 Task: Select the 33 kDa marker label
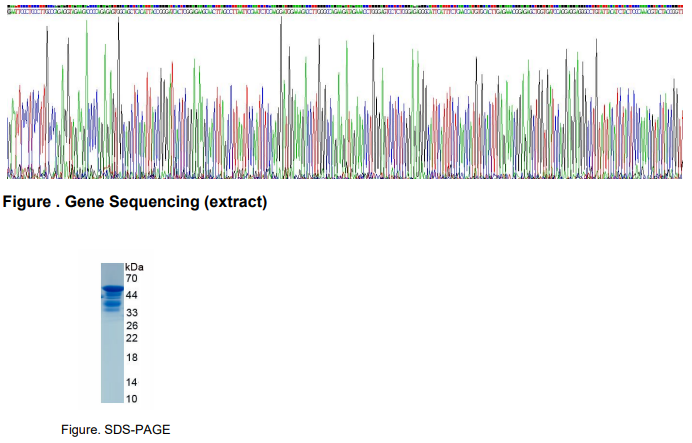pos(131,313)
